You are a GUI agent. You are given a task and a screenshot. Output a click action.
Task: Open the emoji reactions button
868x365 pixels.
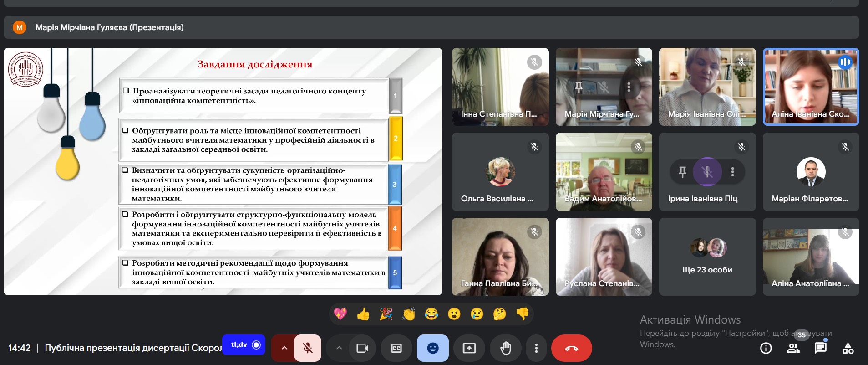433,348
